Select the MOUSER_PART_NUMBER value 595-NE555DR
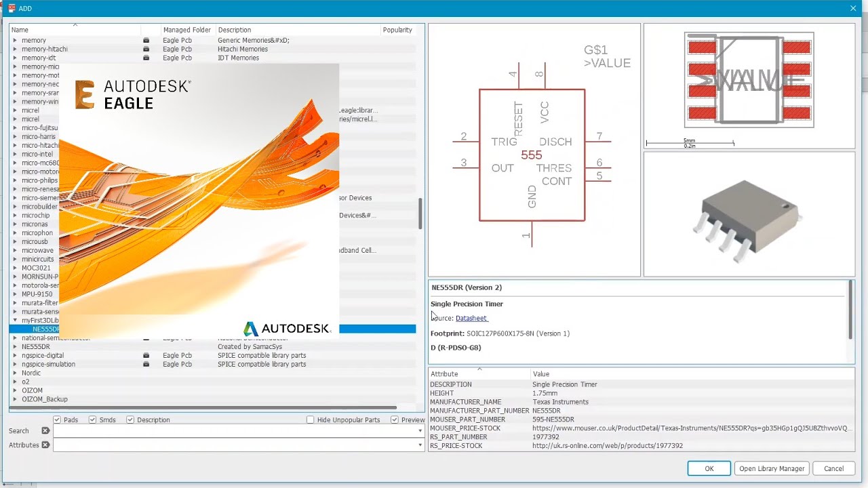868x488 pixels. [x=553, y=420]
